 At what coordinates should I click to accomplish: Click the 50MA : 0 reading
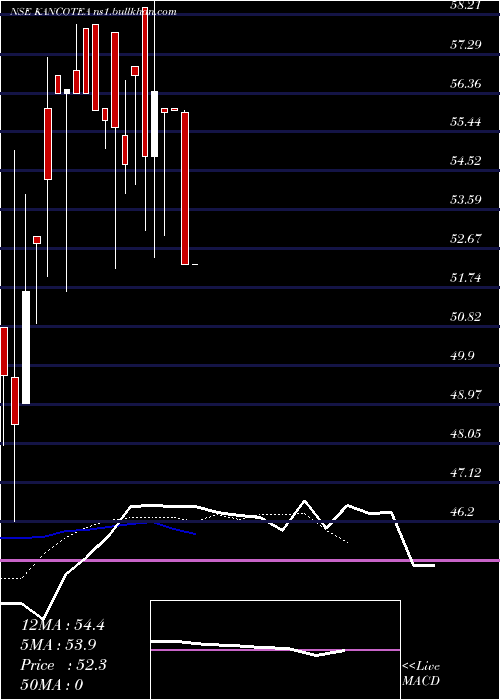click(52, 685)
